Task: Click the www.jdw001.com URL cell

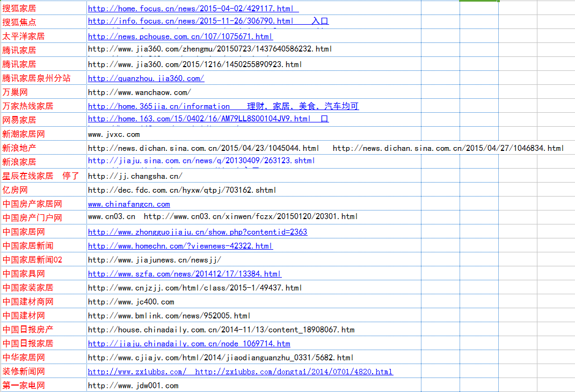Action: pyautogui.click(x=254, y=384)
